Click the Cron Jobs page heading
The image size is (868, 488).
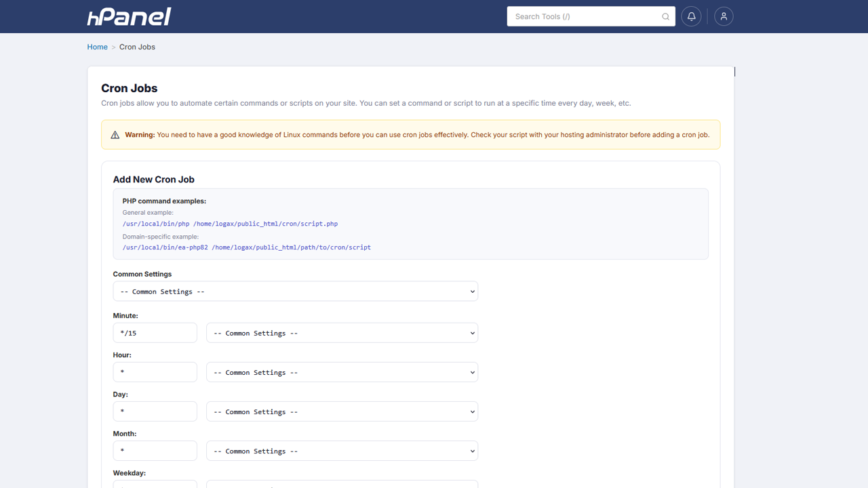click(130, 88)
